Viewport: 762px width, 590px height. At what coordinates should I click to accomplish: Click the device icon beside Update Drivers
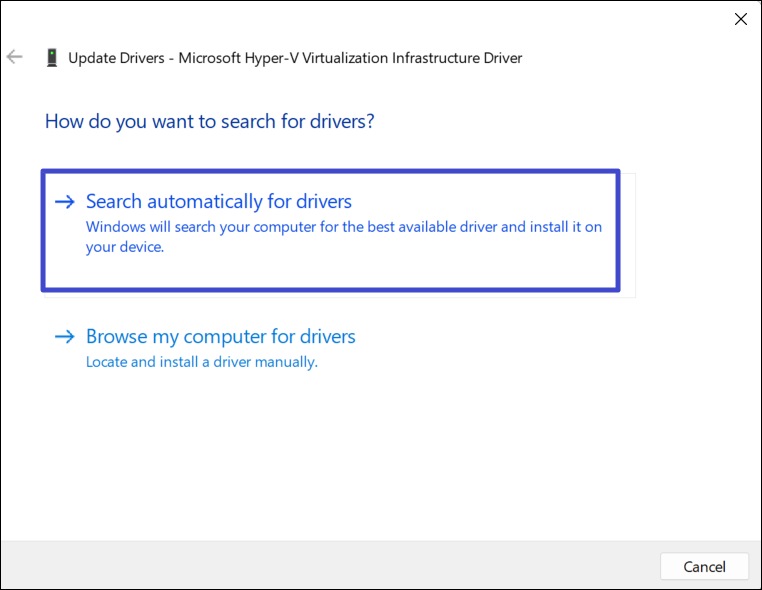pyautogui.click(x=51, y=57)
